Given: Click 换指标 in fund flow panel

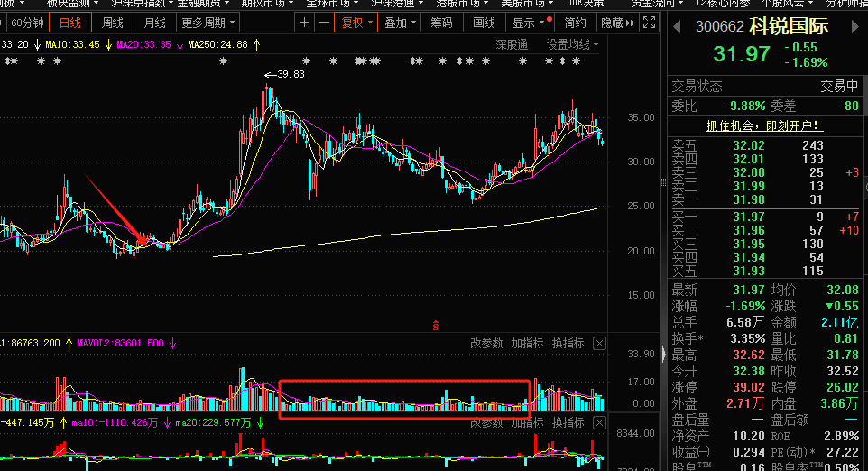Looking at the screenshot, I should click(568, 423).
